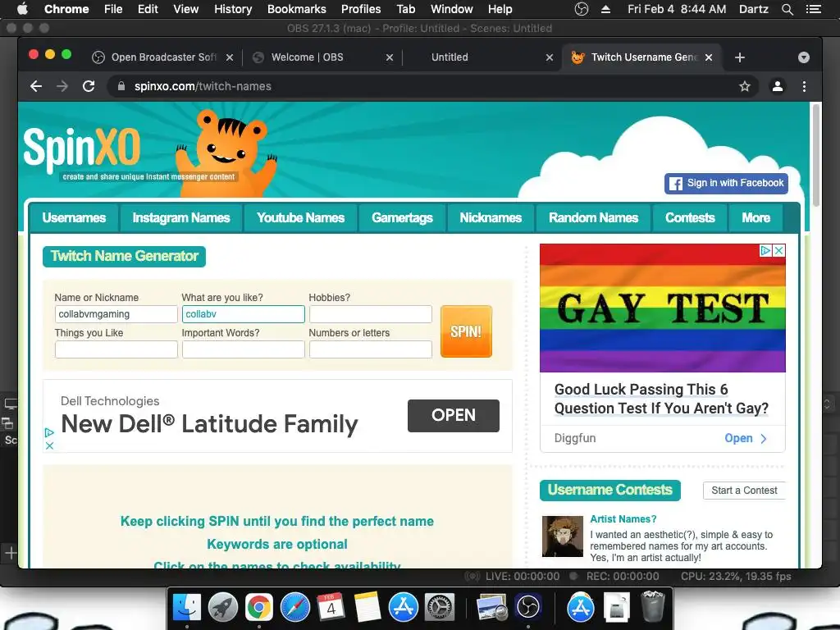Click the Start a Contest button
This screenshot has height=630, width=840.
[x=743, y=491]
